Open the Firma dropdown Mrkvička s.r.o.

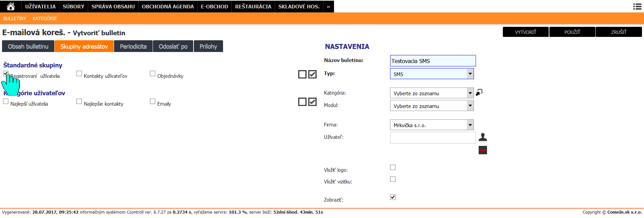pos(432,125)
